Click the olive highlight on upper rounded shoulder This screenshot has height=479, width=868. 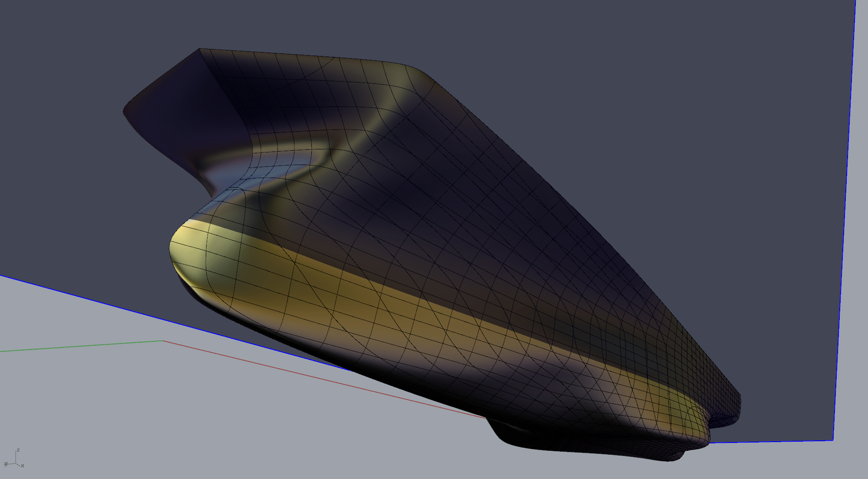[399, 78]
